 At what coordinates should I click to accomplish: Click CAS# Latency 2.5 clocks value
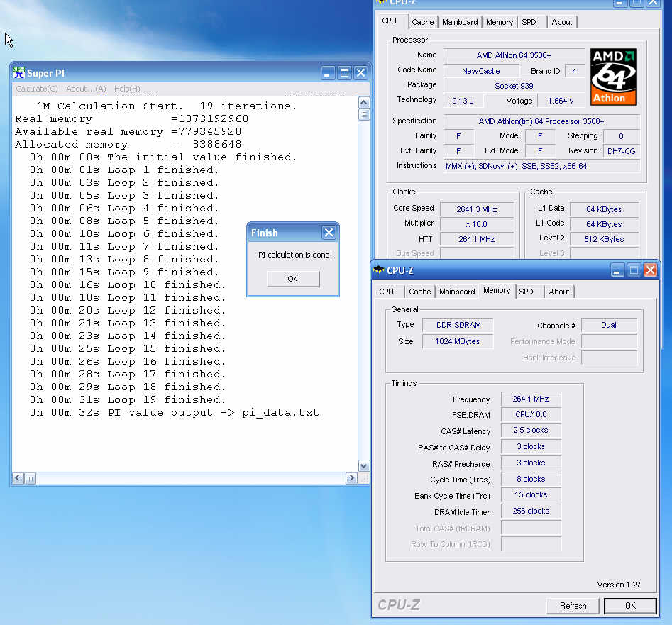pyautogui.click(x=531, y=430)
